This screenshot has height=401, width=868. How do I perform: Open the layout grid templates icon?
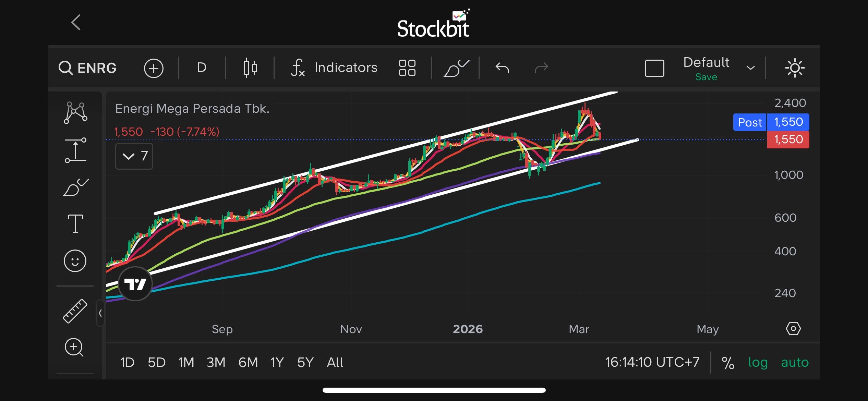(x=407, y=68)
